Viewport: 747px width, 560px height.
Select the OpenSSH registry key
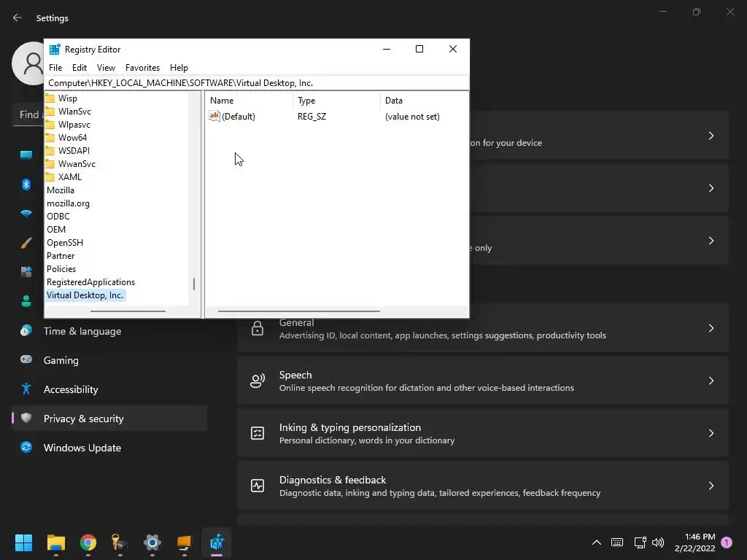[x=65, y=242]
